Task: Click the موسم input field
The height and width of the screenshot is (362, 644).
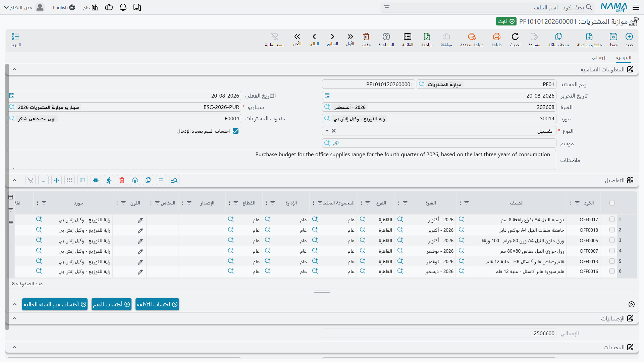Action: click(x=439, y=143)
